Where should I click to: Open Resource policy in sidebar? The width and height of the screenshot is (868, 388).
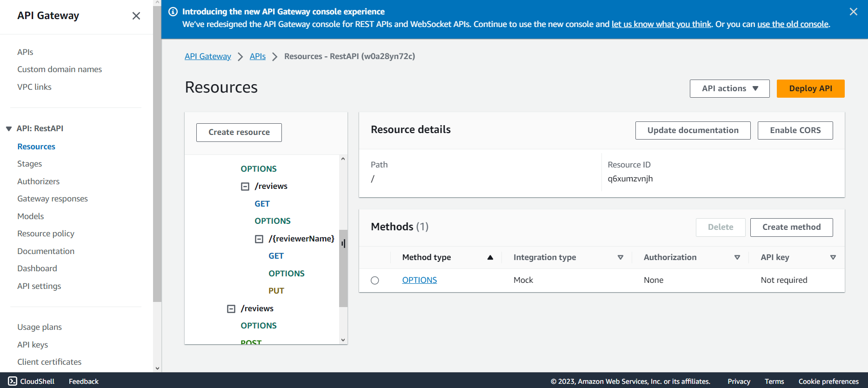click(46, 234)
